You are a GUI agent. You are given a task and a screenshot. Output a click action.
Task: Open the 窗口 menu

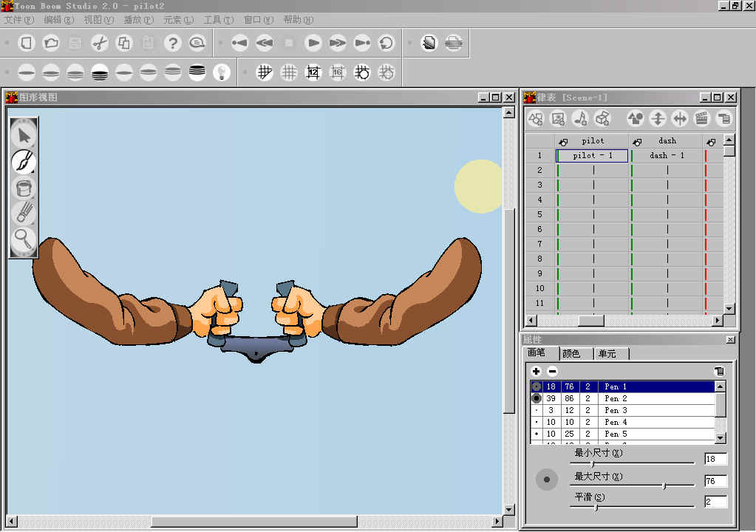(x=259, y=20)
